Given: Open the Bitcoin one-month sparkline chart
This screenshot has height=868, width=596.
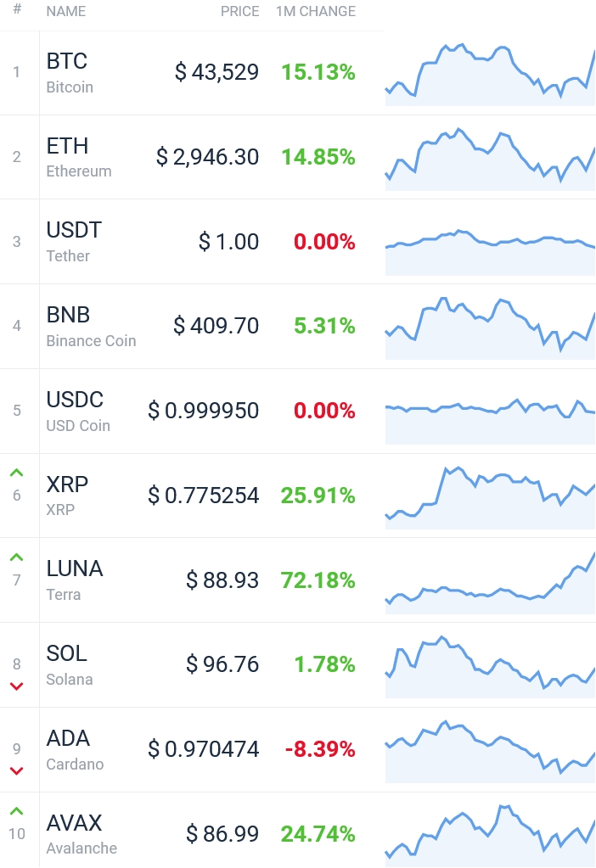Looking at the screenshot, I should [490, 74].
